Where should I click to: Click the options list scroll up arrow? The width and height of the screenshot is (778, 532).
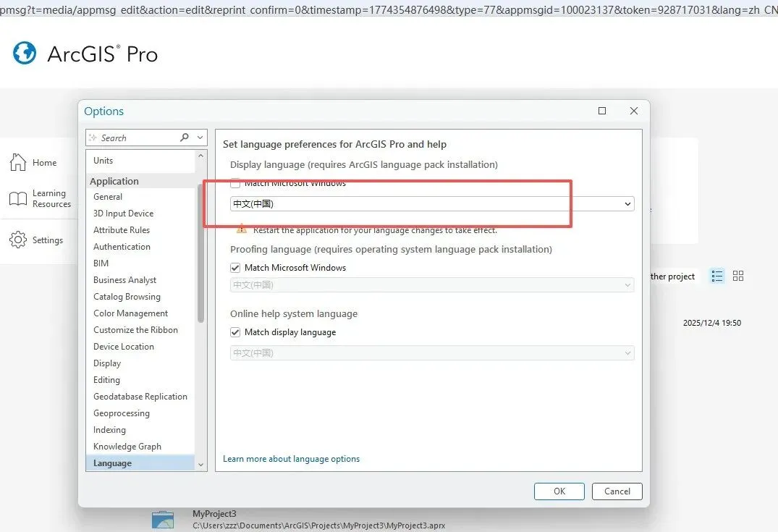click(x=201, y=156)
